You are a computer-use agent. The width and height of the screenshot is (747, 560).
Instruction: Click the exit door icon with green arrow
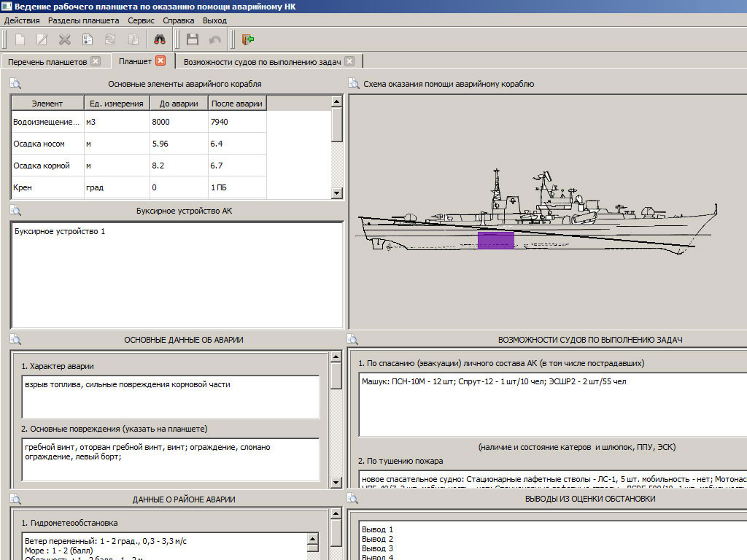pos(248,39)
